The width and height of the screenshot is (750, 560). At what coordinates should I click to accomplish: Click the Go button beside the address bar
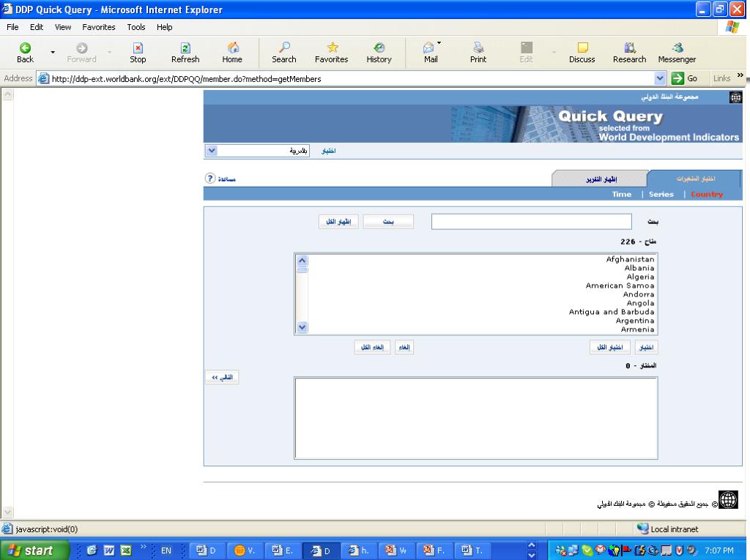pyautogui.click(x=685, y=78)
